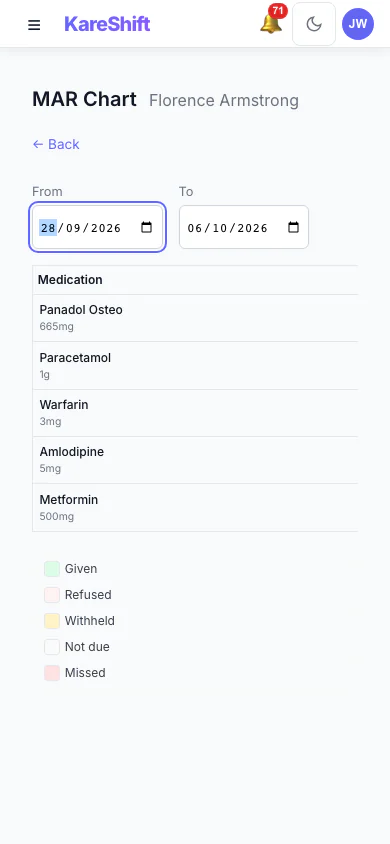Select the day field in From date
Screen dimensions: 390x844
pos(48,228)
